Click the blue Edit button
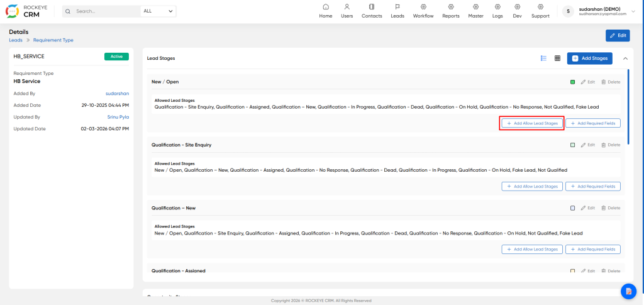Image resolution: width=644 pixels, height=305 pixels. point(618,36)
